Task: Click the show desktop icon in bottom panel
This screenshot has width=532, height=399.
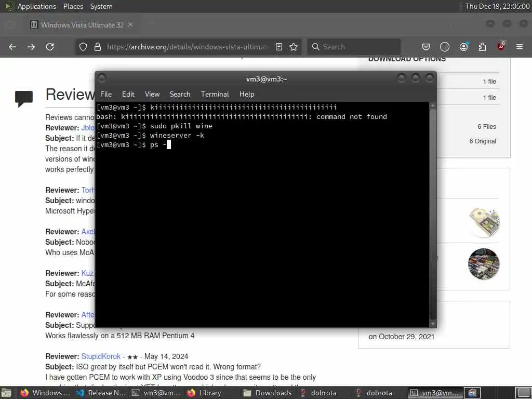Action: click(x=6, y=393)
